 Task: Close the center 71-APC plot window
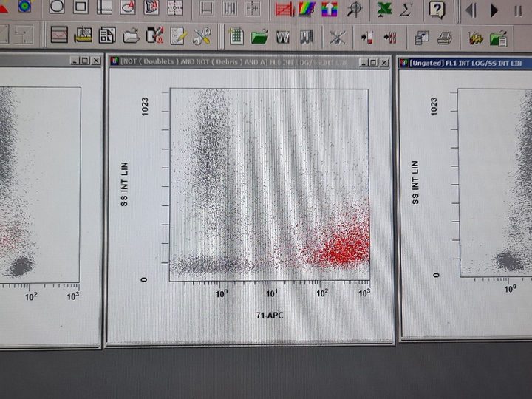point(384,63)
